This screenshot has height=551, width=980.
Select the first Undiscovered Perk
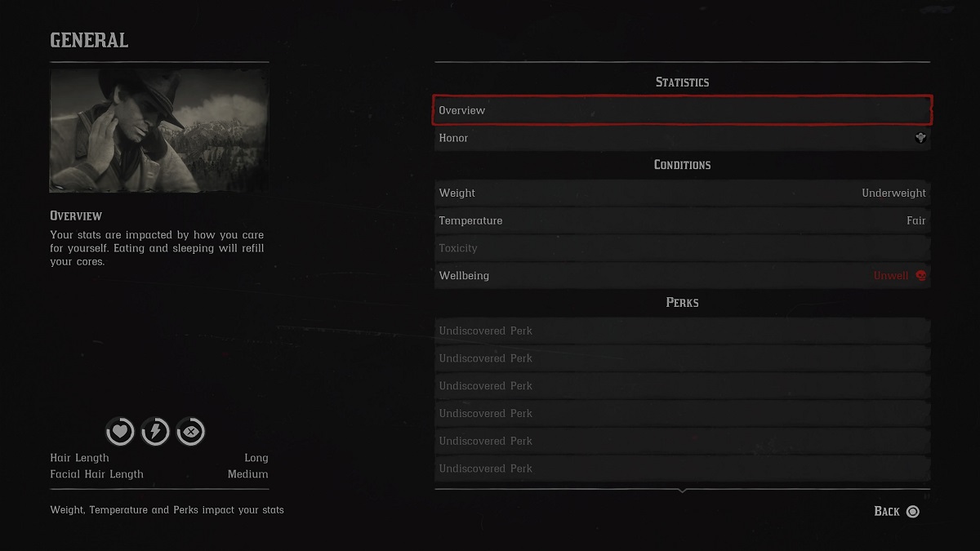point(682,331)
